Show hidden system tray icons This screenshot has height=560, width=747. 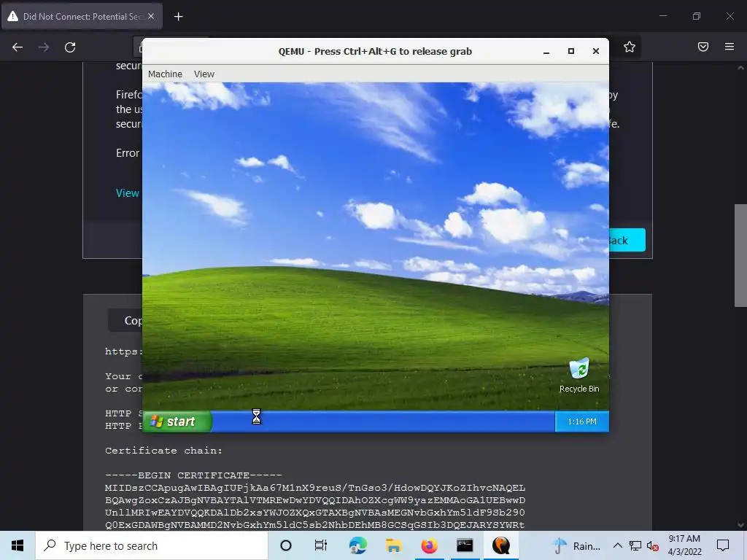(x=617, y=545)
